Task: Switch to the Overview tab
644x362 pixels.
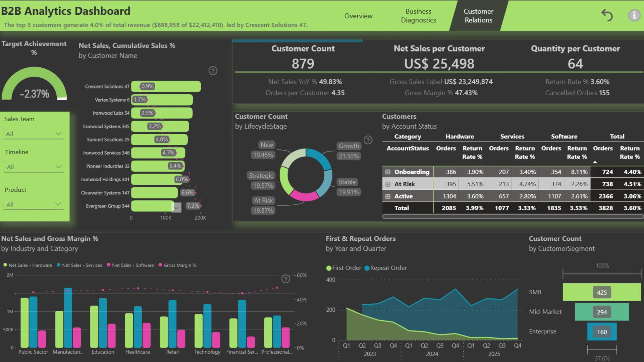Action: pos(358,16)
